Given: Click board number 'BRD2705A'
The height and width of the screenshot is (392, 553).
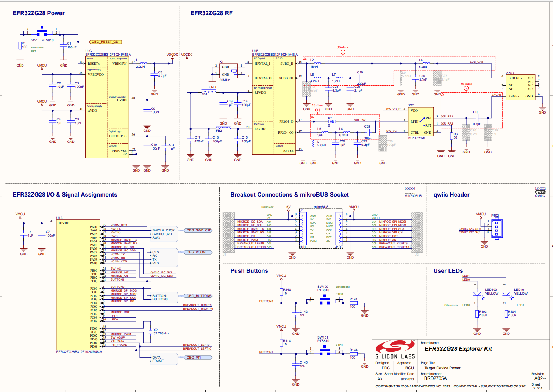Looking at the screenshot, I should pos(436,378).
